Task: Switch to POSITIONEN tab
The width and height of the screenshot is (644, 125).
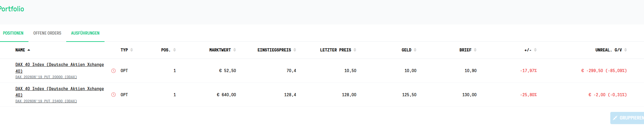Action: (13, 33)
